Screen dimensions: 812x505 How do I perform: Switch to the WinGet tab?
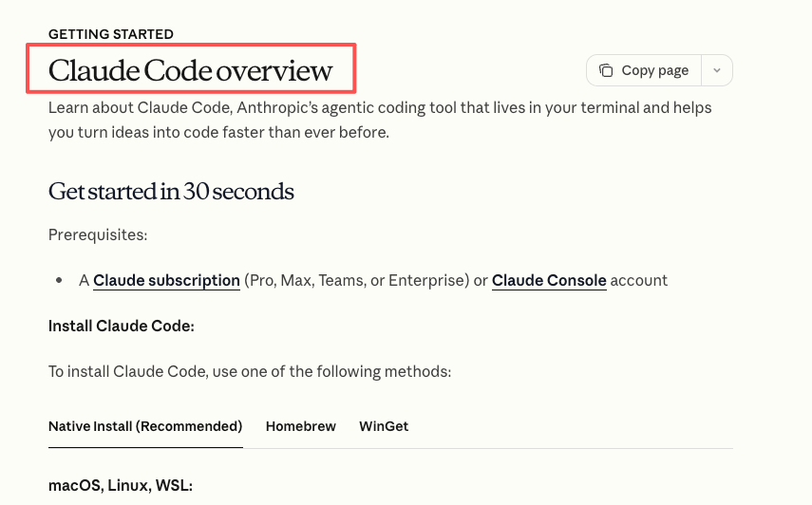[x=384, y=426]
